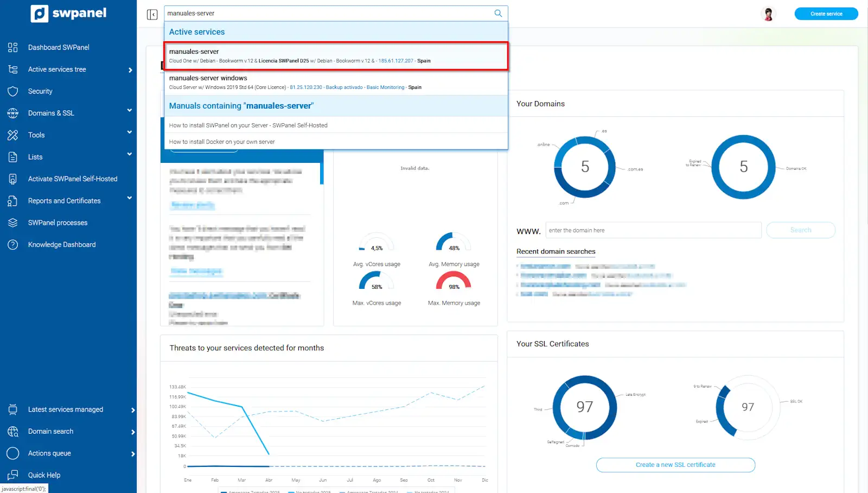
Task: Select the manuales-server Debian search result
Action: coord(336,56)
